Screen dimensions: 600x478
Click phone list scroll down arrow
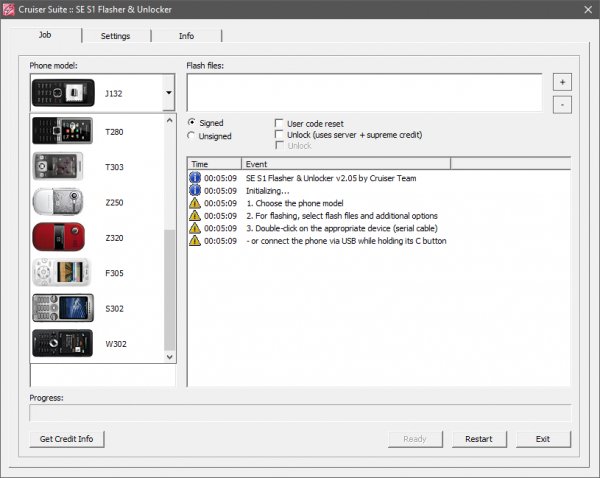pyautogui.click(x=170, y=357)
